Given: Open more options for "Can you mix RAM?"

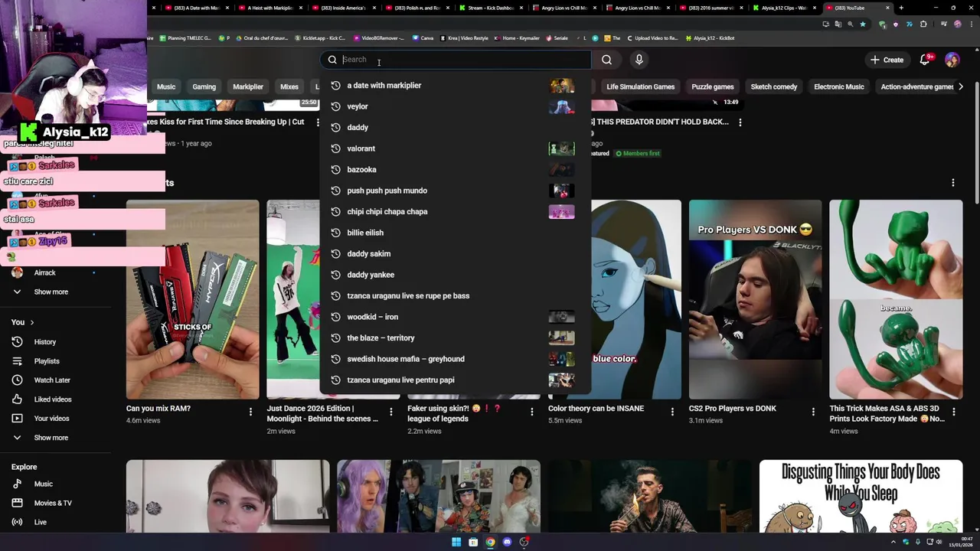Looking at the screenshot, I should pyautogui.click(x=250, y=412).
